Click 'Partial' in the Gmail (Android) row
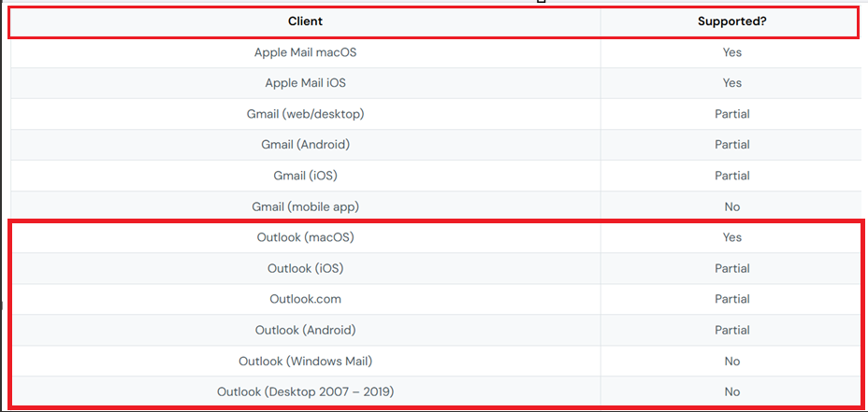868x412 pixels. 731,144
